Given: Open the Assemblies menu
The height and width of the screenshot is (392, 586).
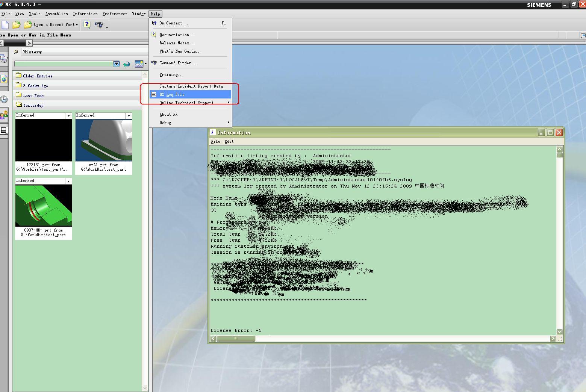Looking at the screenshot, I should coord(57,14).
